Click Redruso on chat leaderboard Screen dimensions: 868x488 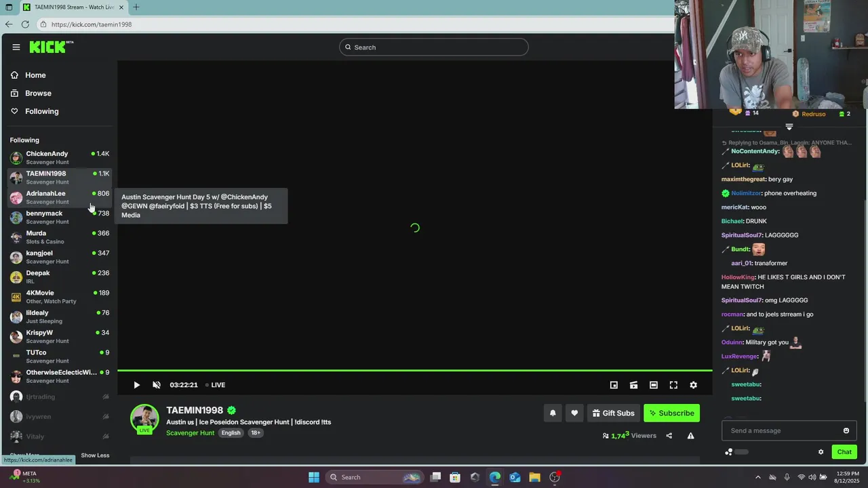pos(813,114)
